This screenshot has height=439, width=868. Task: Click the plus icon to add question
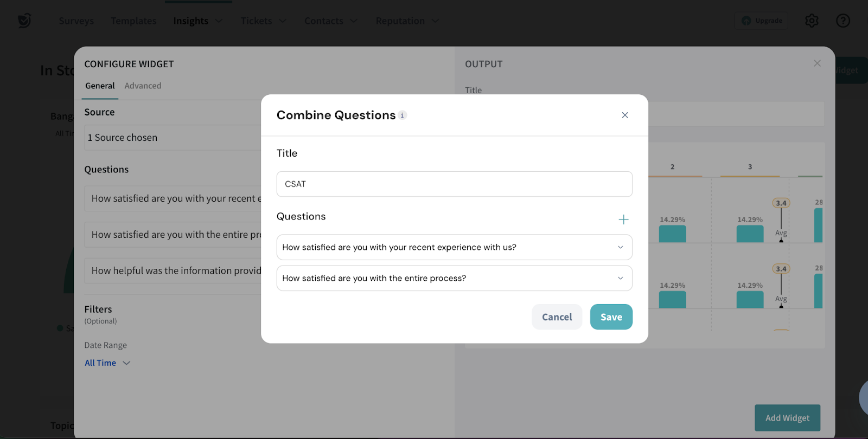click(x=623, y=219)
